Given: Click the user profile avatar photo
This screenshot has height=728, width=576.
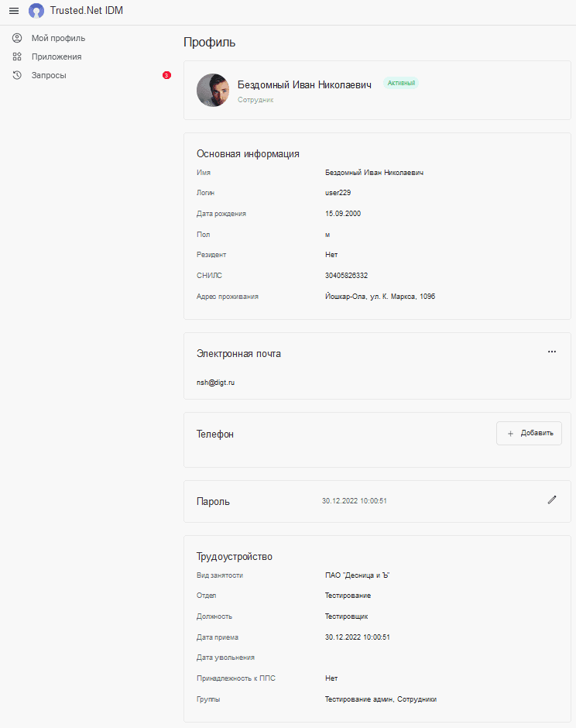Looking at the screenshot, I should (213, 90).
